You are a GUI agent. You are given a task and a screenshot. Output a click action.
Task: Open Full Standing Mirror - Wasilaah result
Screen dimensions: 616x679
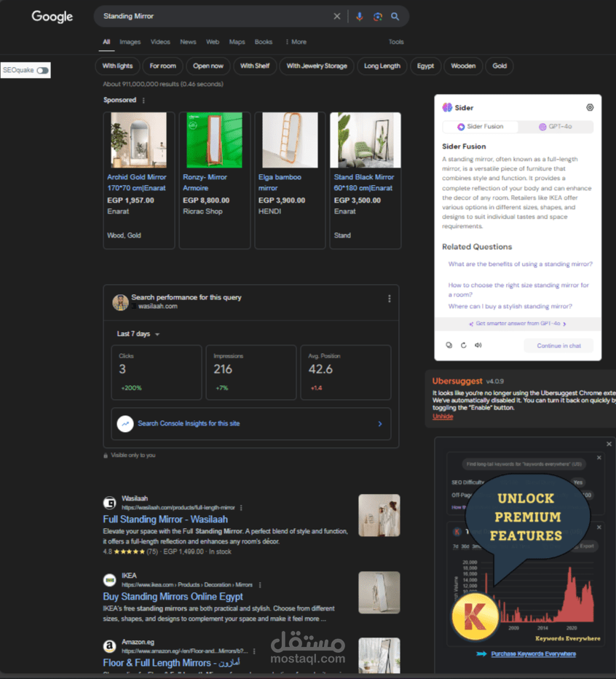165,519
